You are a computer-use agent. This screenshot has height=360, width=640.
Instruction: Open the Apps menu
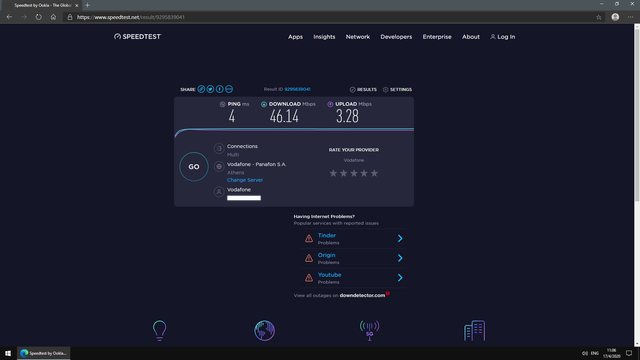coord(296,37)
